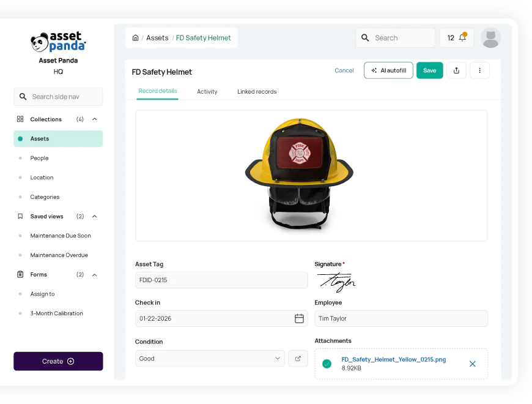532x404 pixels.
Task: Go to home via breadcrumb house icon
Action: [135, 38]
